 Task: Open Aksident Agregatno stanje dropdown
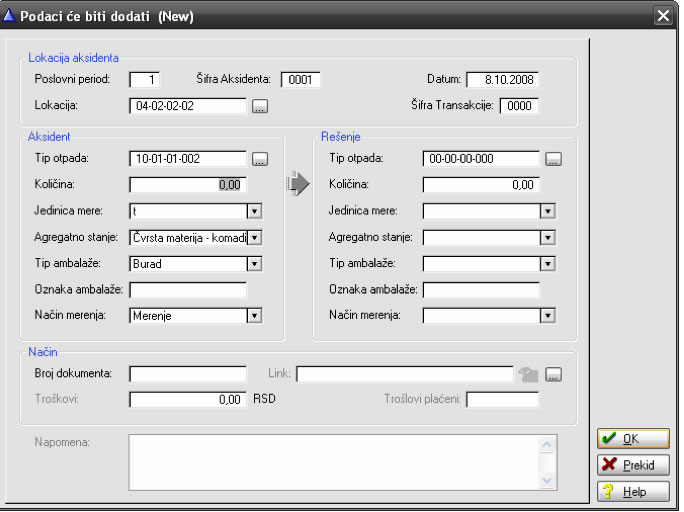(254, 237)
